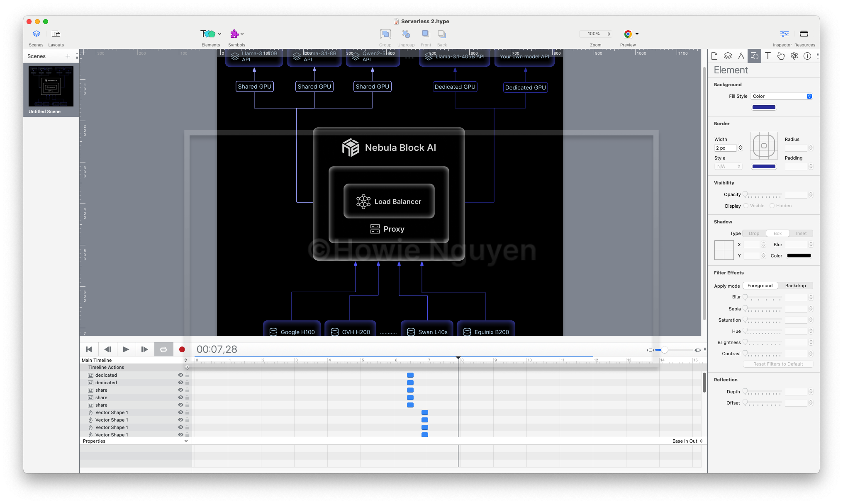This screenshot has width=843, height=504.
Task: Open the Physics inspector tab icon
Action: click(x=794, y=56)
